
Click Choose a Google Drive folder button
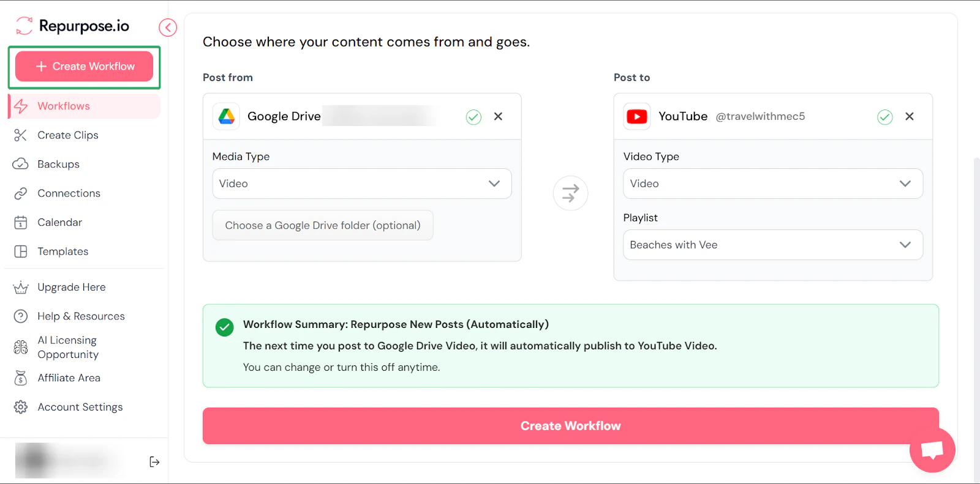[323, 225]
